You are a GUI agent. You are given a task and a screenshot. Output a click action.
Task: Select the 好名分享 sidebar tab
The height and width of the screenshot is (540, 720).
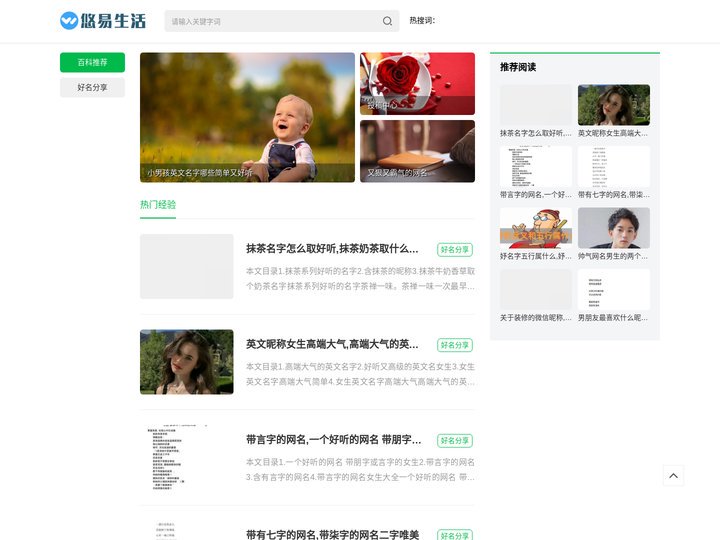click(92, 87)
